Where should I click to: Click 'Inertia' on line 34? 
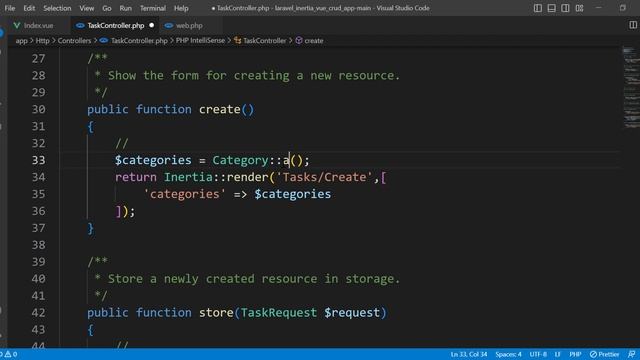(188, 177)
